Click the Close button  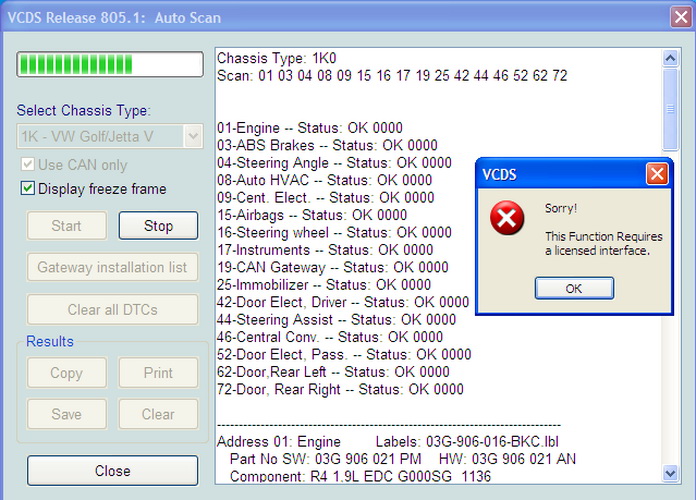pos(112,470)
